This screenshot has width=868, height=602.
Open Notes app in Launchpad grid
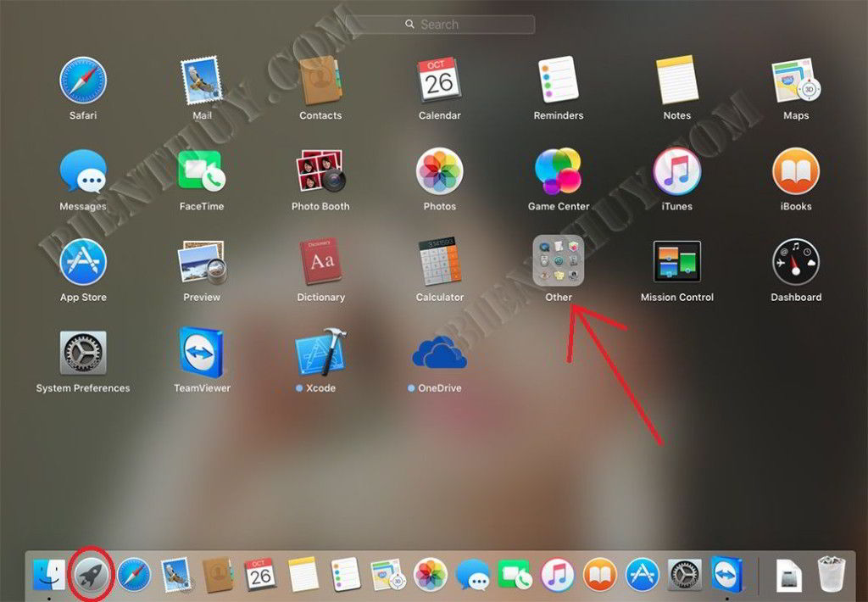pos(677,81)
